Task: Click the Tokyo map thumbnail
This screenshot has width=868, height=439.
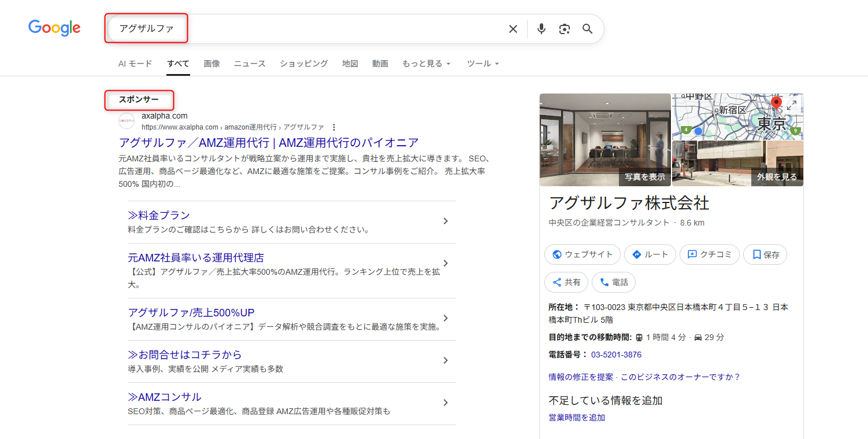Action: tap(738, 117)
